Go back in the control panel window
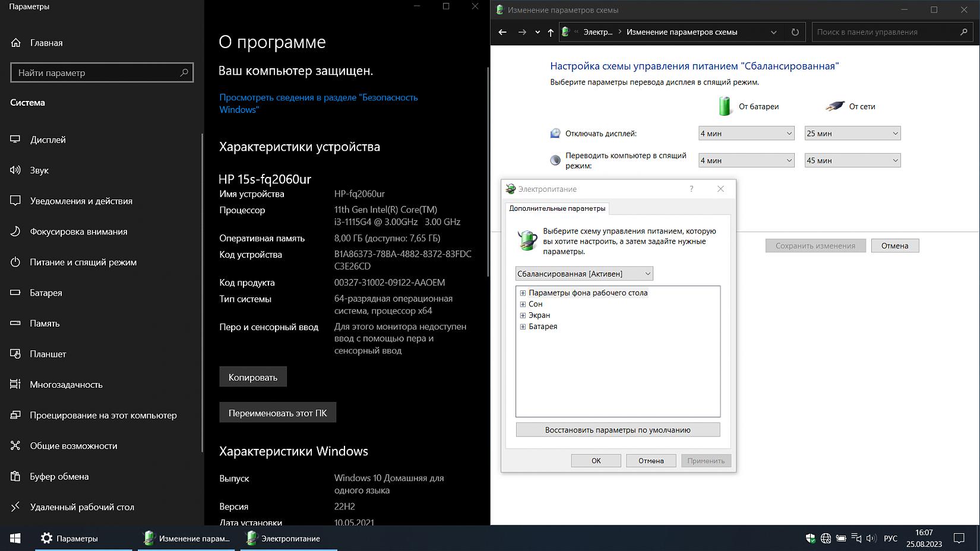980x551 pixels. [502, 32]
